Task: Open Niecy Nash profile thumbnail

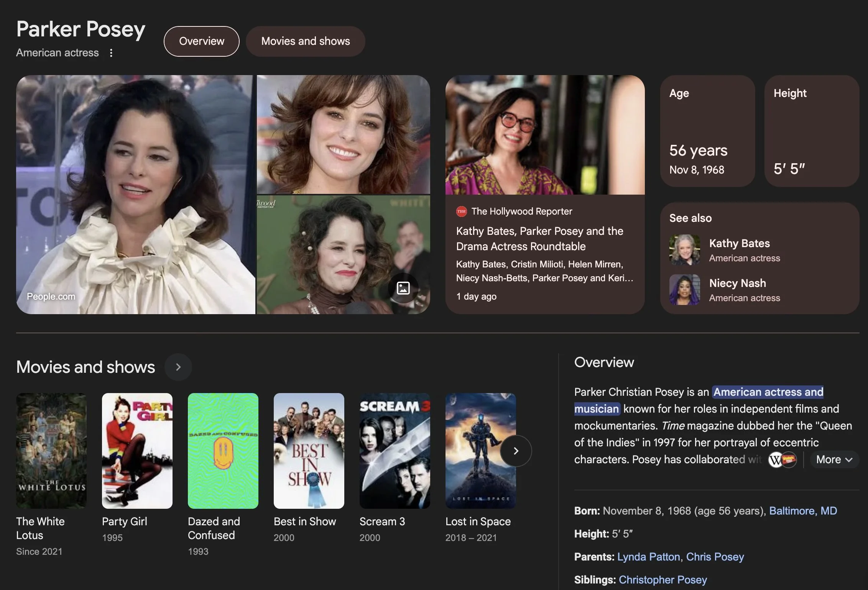Action: coord(684,290)
